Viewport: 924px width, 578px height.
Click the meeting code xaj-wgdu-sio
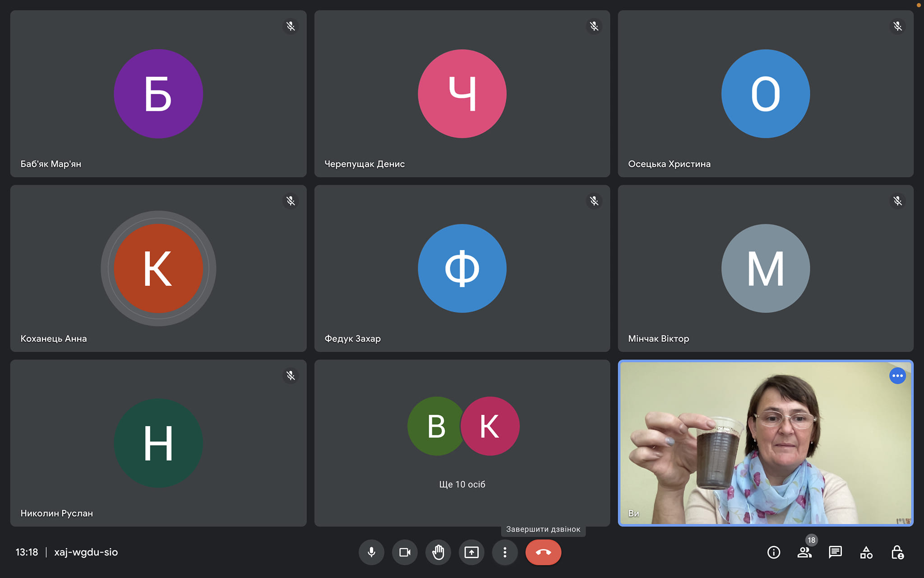[86, 552]
